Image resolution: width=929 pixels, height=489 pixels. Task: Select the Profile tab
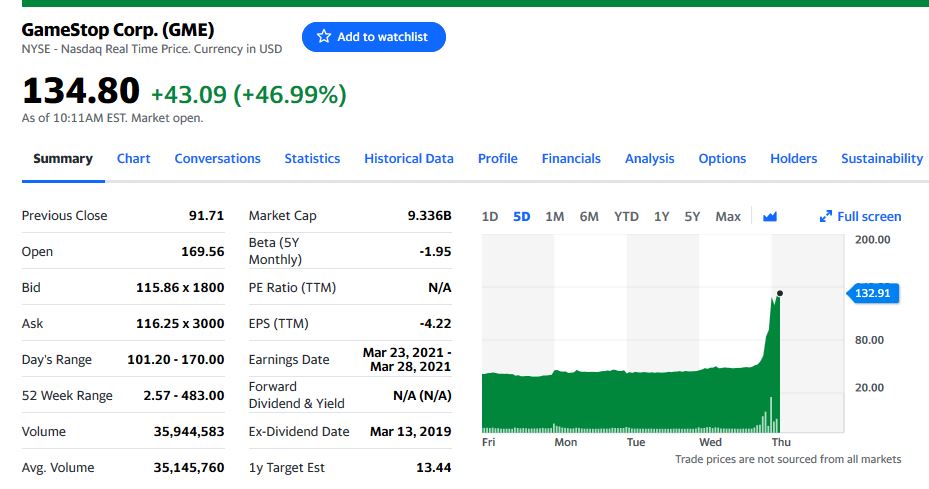coord(497,158)
